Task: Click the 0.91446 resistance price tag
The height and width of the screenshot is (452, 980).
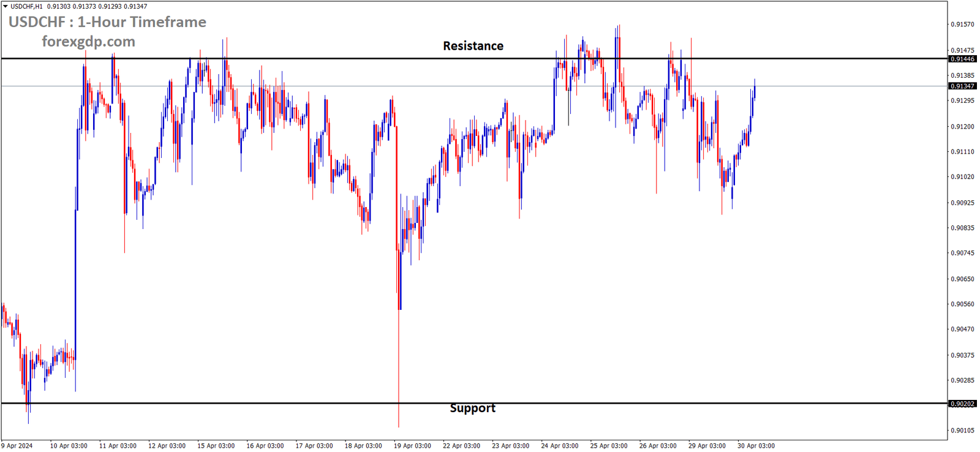Action: click(x=962, y=59)
